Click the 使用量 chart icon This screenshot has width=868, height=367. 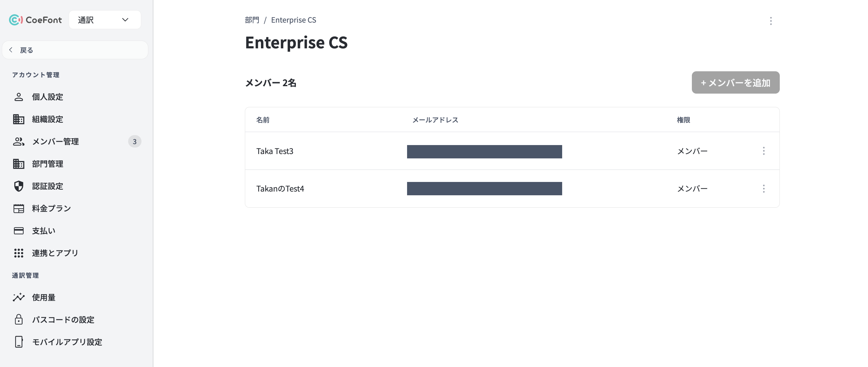coord(19,297)
